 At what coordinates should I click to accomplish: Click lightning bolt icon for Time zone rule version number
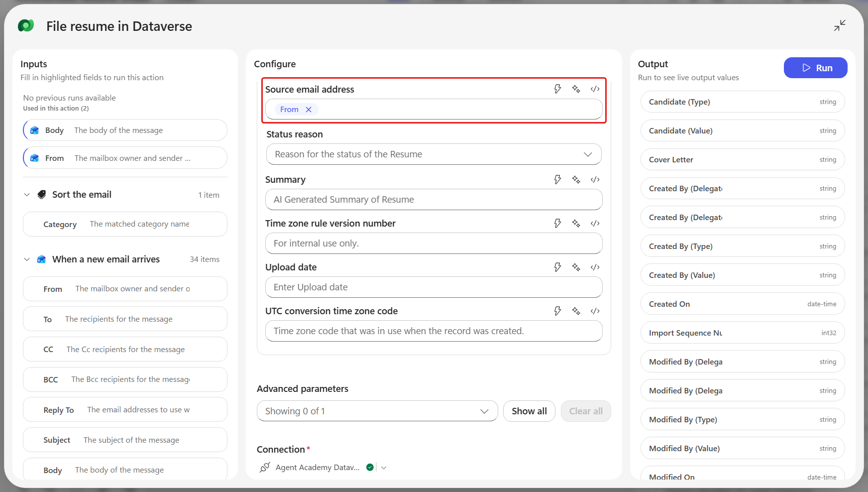[557, 224]
